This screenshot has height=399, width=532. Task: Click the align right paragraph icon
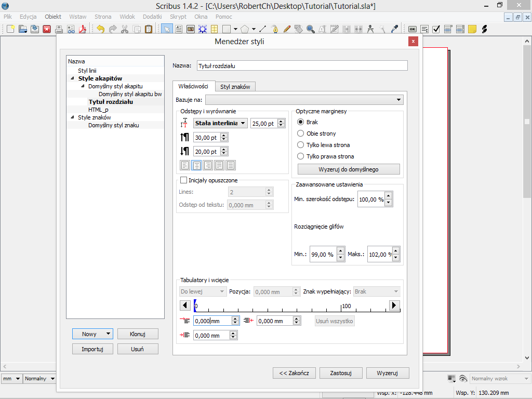coord(208,165)
